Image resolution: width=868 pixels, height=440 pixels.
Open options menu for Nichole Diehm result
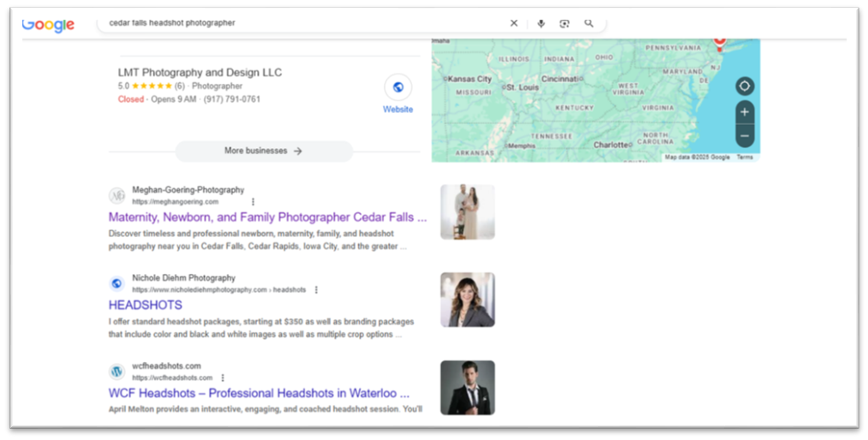point(316,290)
